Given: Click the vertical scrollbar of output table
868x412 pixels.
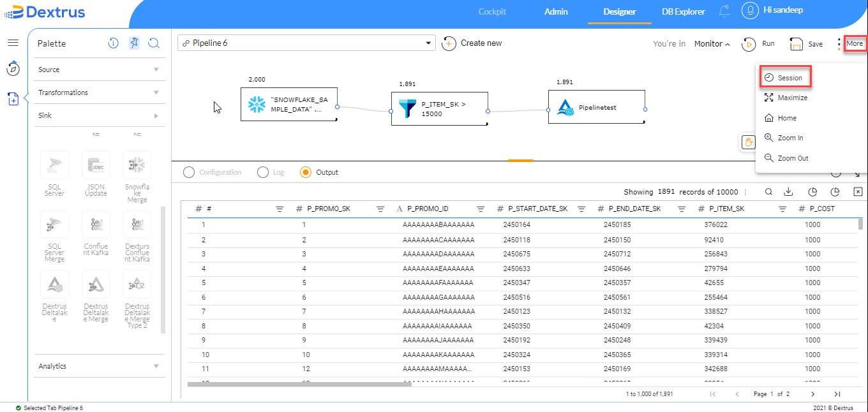Looking at the screenshot, I should (x=861, y=224).
